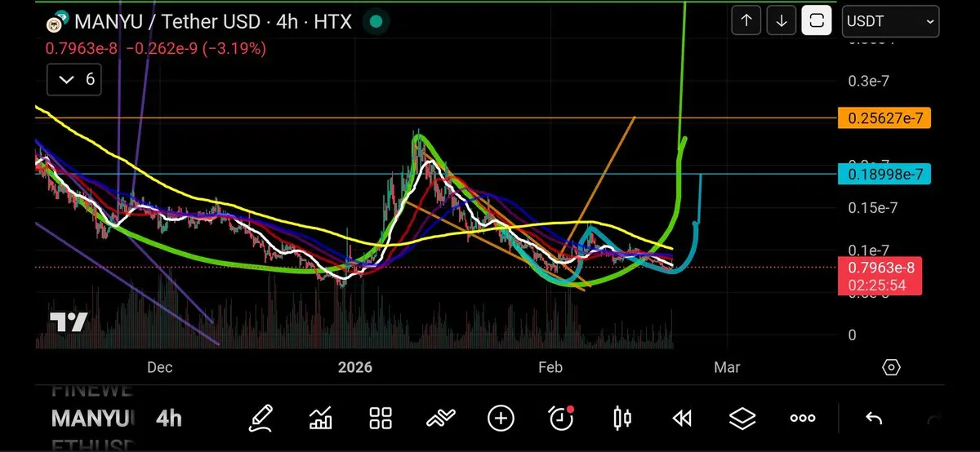Tap the undo arrow icon
This screenshot has height=452, width=980.
(x=874, y=419)
